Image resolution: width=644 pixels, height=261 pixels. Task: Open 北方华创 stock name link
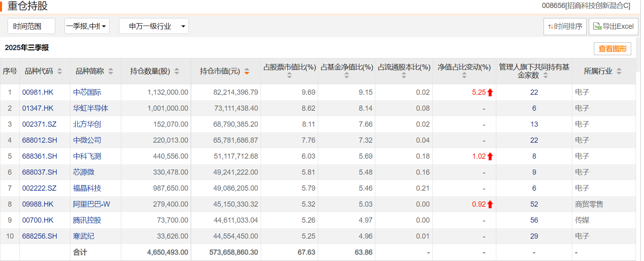click(87, 124)
